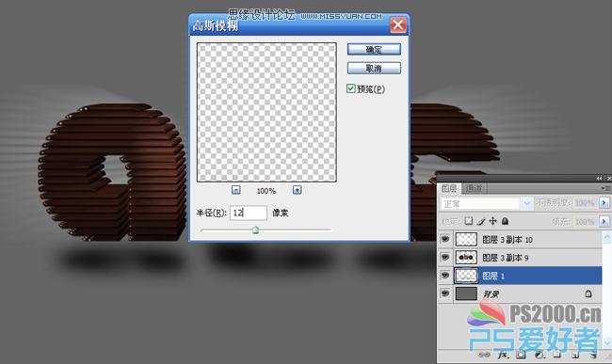Image resolution: width=612 pixels, height=364 pixels.
Task: Select the lock image pixels brush icon
Action: 481,221
